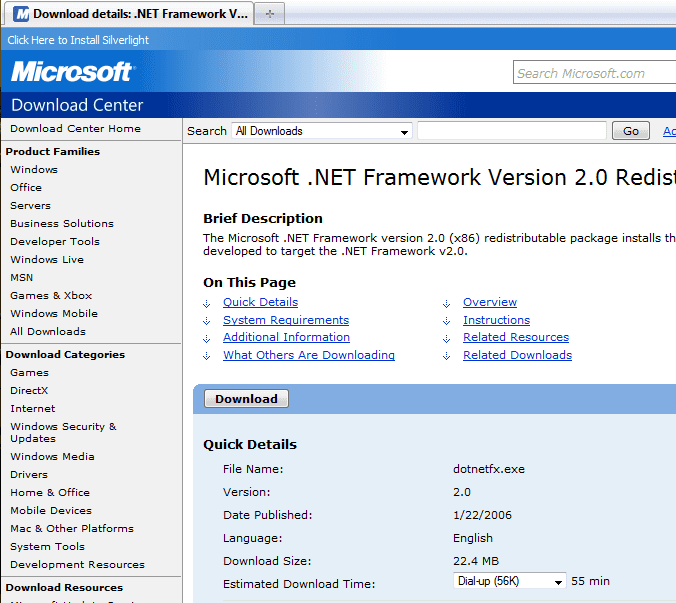Open System Tools download category
Screen dimensions: 676x603
point(47,547)
